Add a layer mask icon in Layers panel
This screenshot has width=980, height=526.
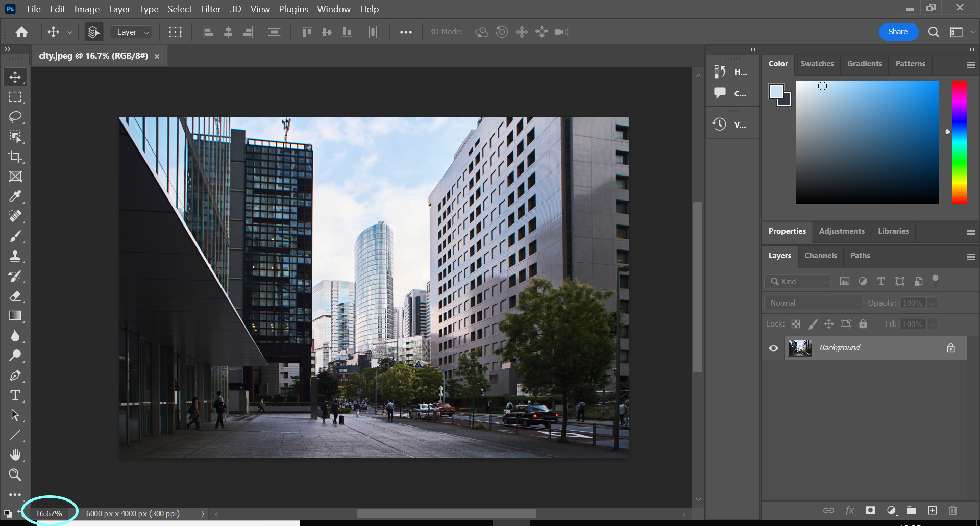tap(870, 510)
